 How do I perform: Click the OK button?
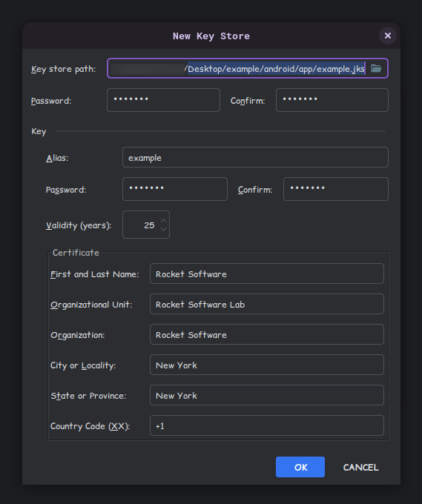300,467
